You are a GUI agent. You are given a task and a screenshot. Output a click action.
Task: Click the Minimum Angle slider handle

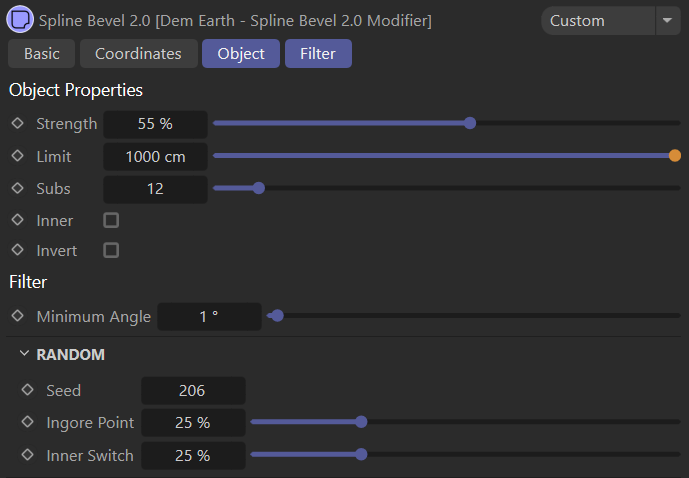277,315
